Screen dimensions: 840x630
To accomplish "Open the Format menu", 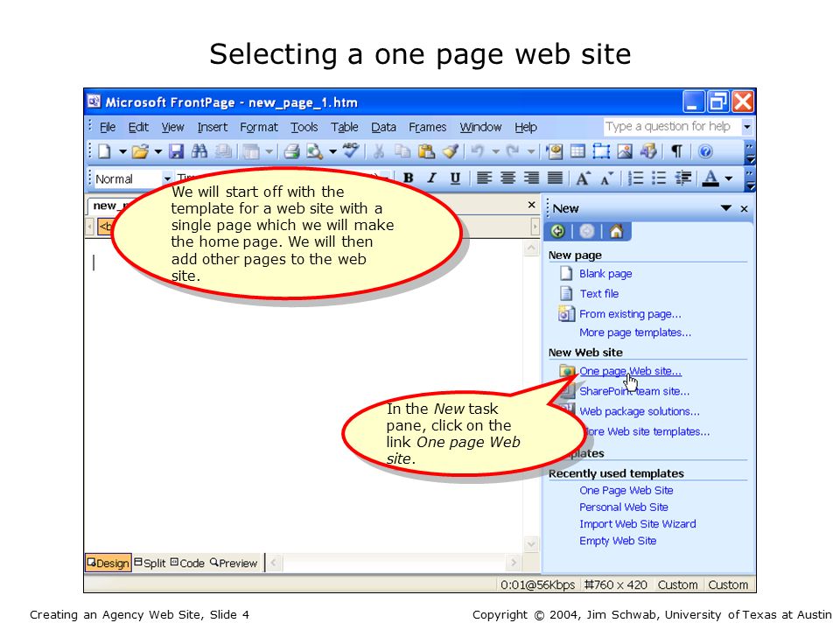I will [x=259, y=127].
